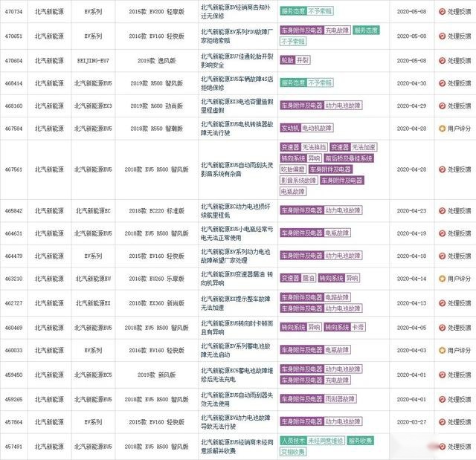Screen dimensions: 476x460
Task: Click complaint ID 459265
Action: coord(13,399)
